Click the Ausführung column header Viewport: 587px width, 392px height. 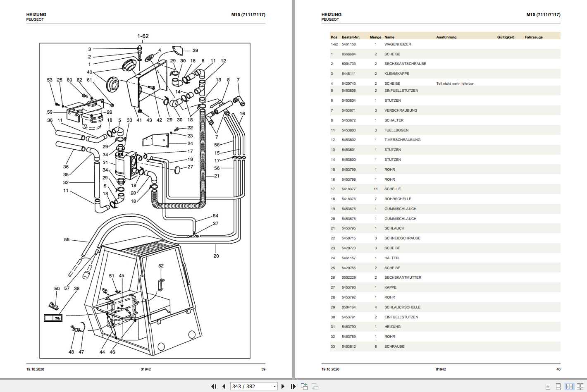[x=446, y=37]
